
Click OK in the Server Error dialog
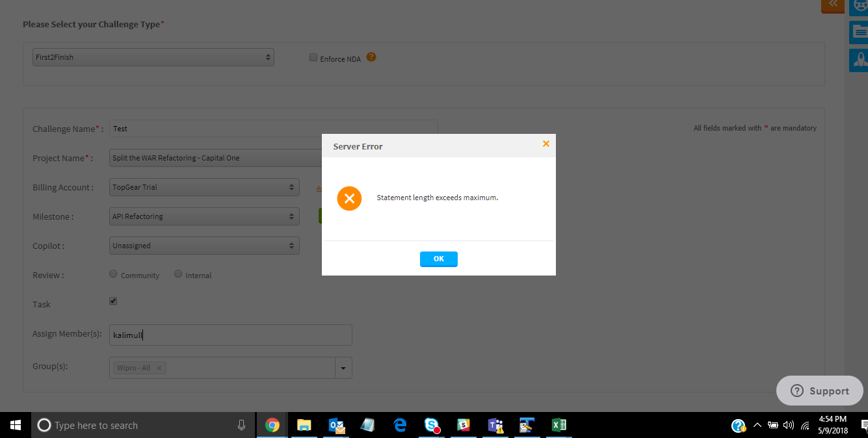439,259
